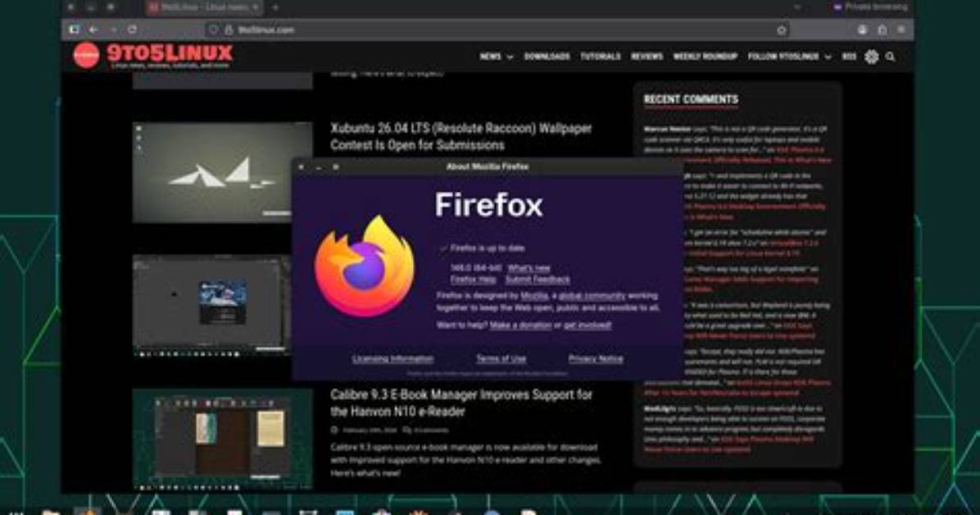Follow the Mozilla link in About dialog

coord(534,295)
